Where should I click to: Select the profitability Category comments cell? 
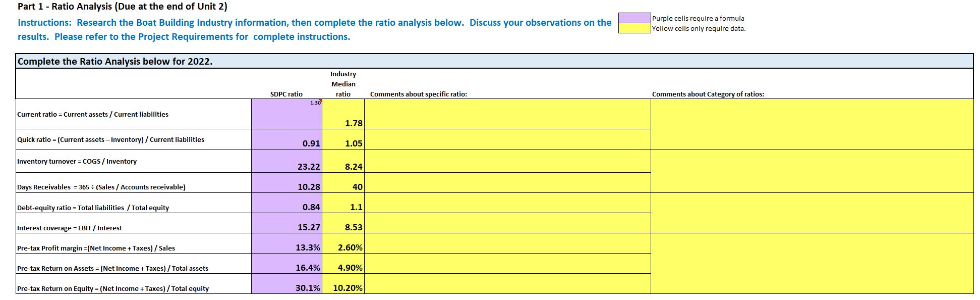(x=812, y=263)
